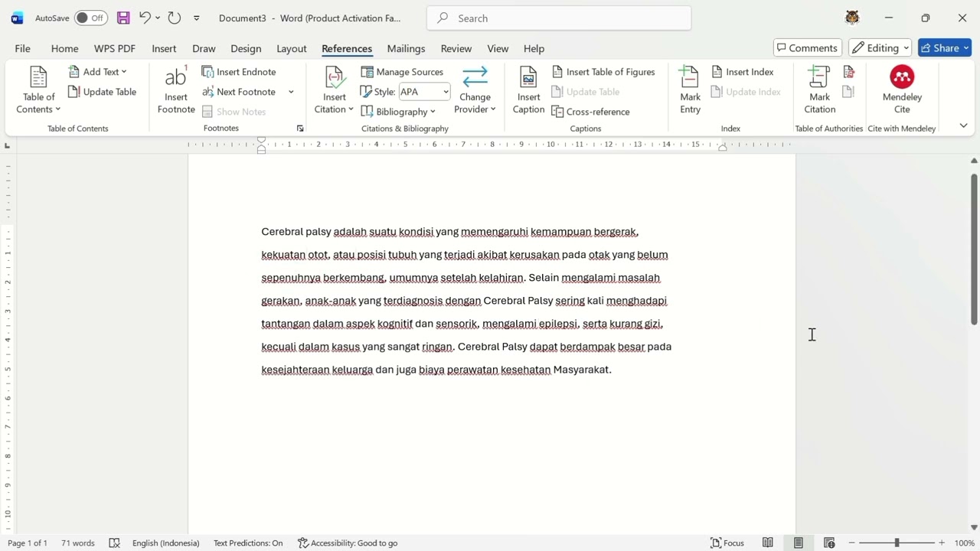
Task: Click the 100% zoom level
Action: click(x=964, y=543)
